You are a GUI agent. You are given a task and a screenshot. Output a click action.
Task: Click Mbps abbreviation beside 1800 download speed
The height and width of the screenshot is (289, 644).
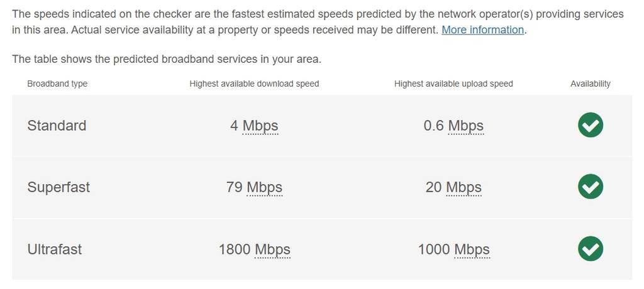point(272,249)
